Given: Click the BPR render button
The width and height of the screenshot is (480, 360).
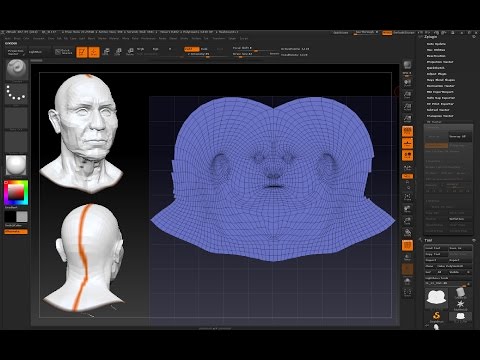Looking at the screenshot, I should tap(407, 66).
